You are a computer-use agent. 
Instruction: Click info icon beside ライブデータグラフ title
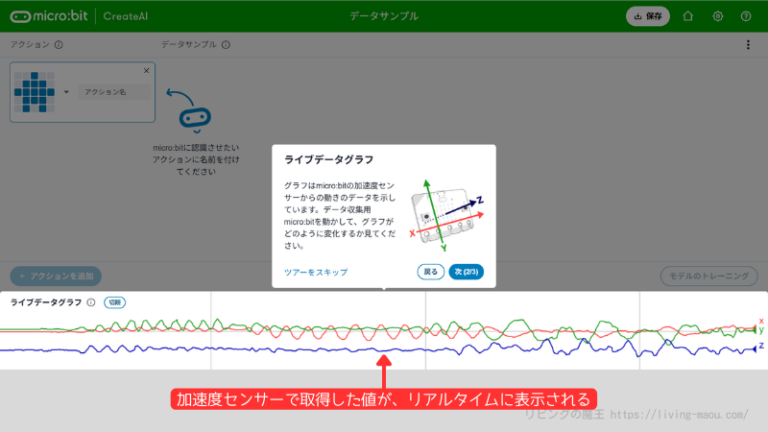pos(91,302)
